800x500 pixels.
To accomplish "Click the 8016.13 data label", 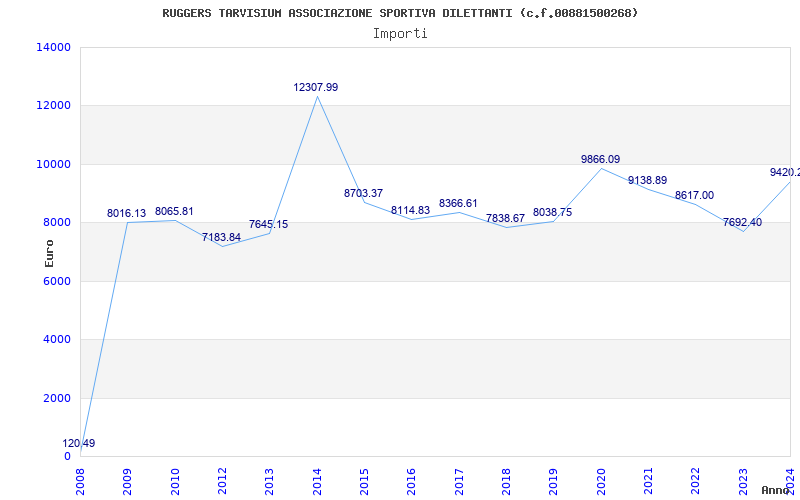I will coord(127,214).
